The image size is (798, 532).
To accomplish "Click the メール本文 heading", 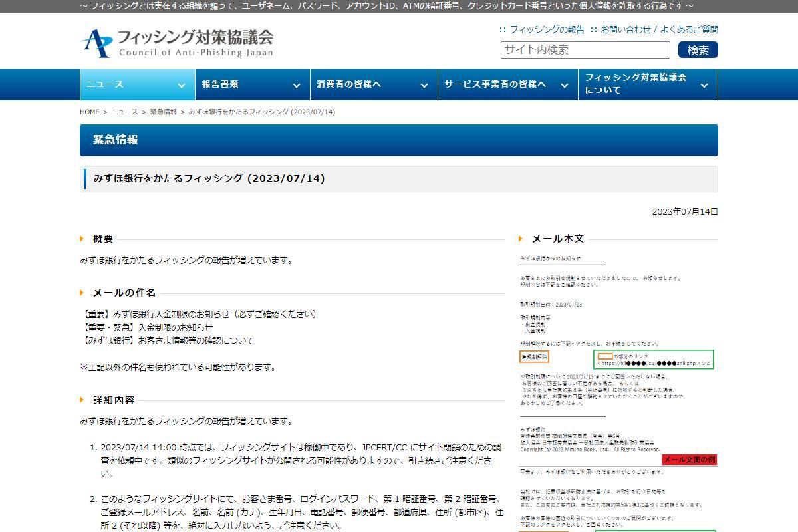I will [557, 239].
